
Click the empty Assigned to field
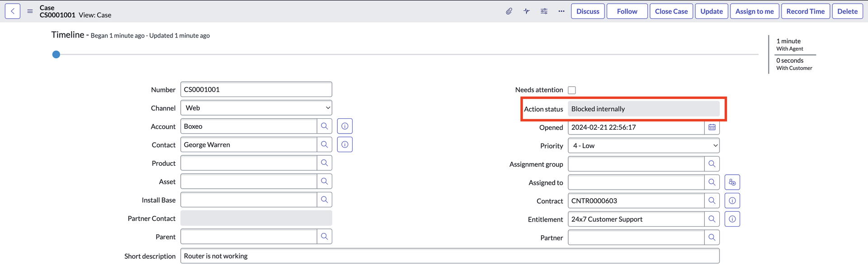coord(636,182)
